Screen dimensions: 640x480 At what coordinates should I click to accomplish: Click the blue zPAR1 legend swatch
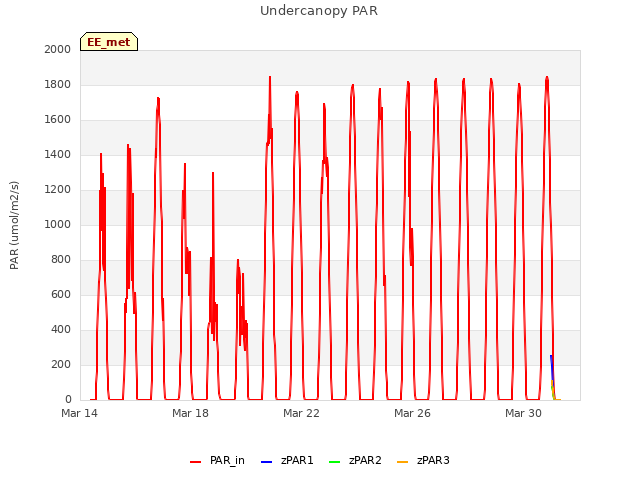tap(266, 462)
